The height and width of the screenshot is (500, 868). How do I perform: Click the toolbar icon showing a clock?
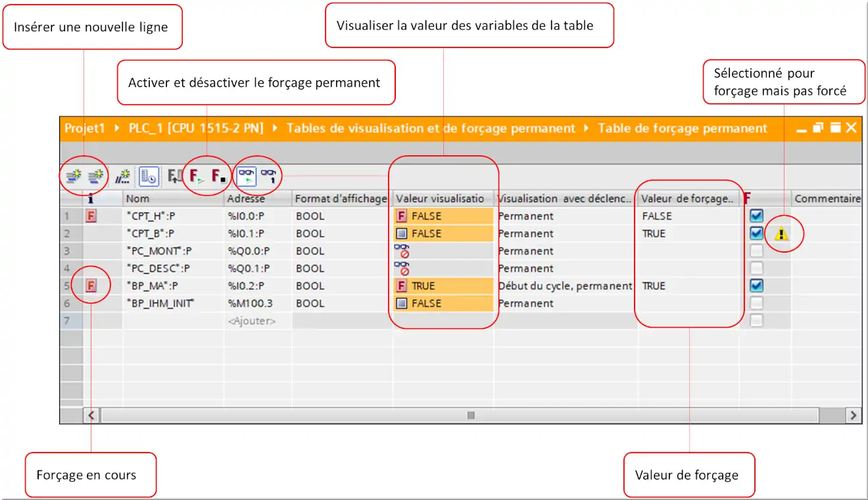click(149, 176)
